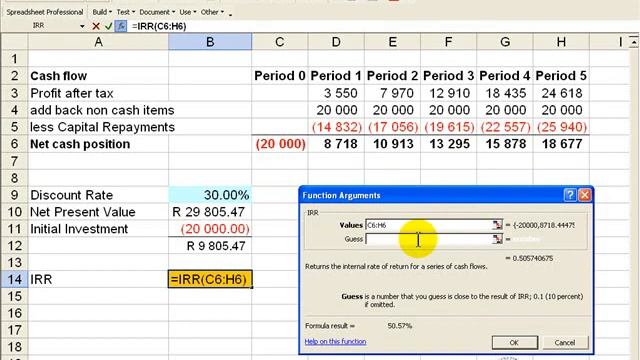640x360 pixels.
Task: Select the R 9 805.47 cell
Action: [x=210, y=246]
